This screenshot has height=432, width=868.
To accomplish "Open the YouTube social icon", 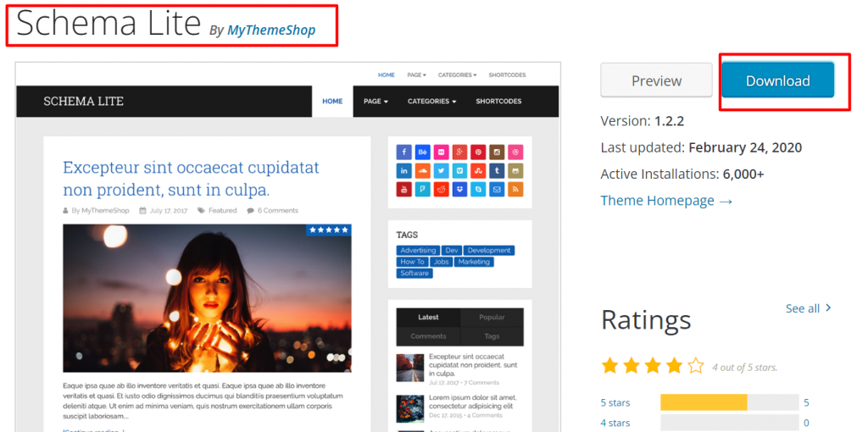I will point(404,189).
